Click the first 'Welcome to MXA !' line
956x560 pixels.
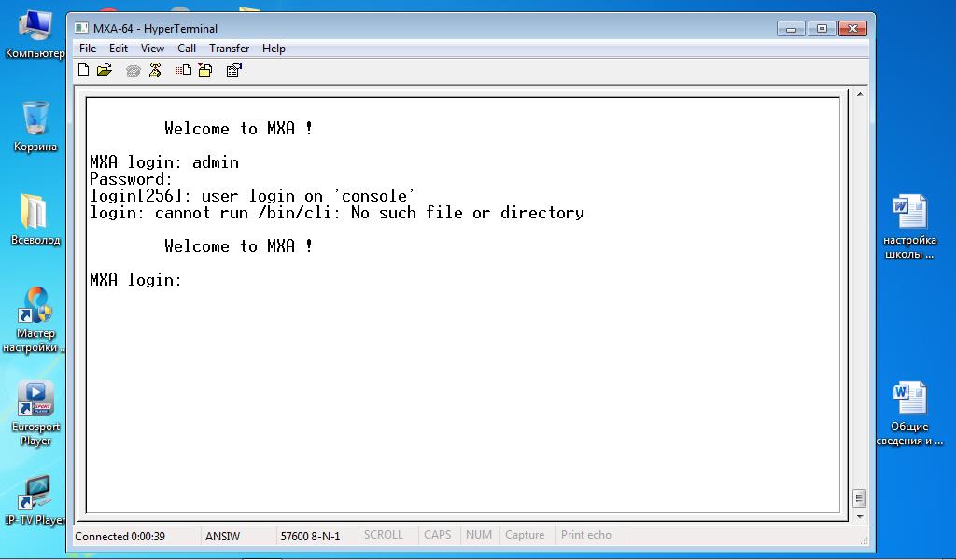coord(238,129)
